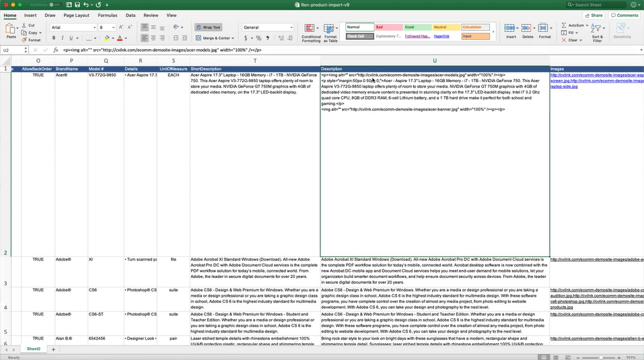The height and width of the screenshot is (360, 644).
Task: Click the Search Sheet field
Action: pyautogui.click(x=597, y=5)
